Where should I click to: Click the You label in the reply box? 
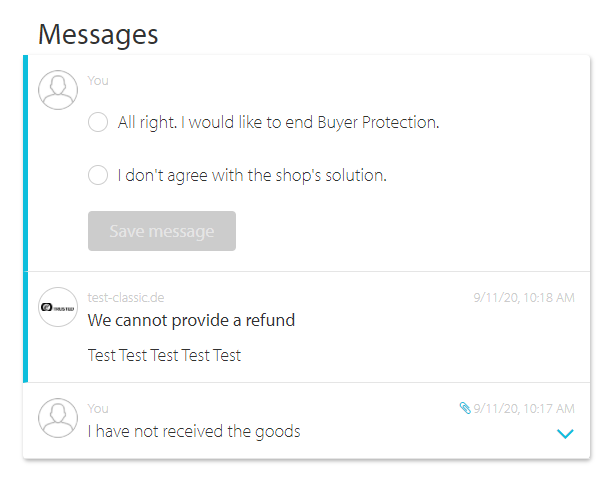tap(98, 80)
